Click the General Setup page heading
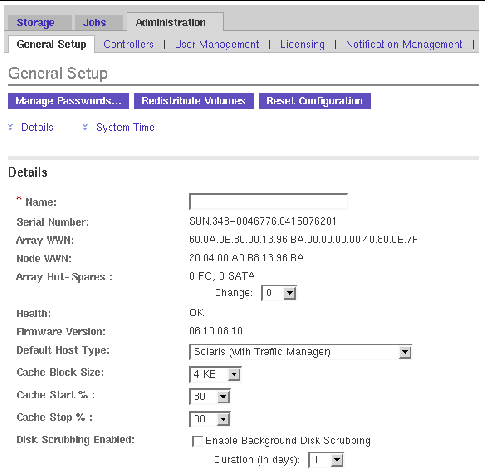Image resolution: width=485 pixels, height=476 pixels. click(58, 73)
